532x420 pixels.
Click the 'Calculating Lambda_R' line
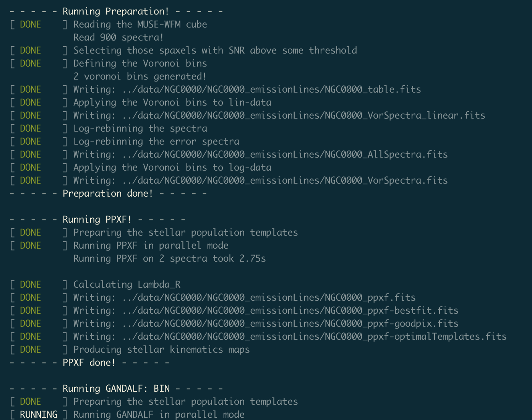tap(127, 285)
